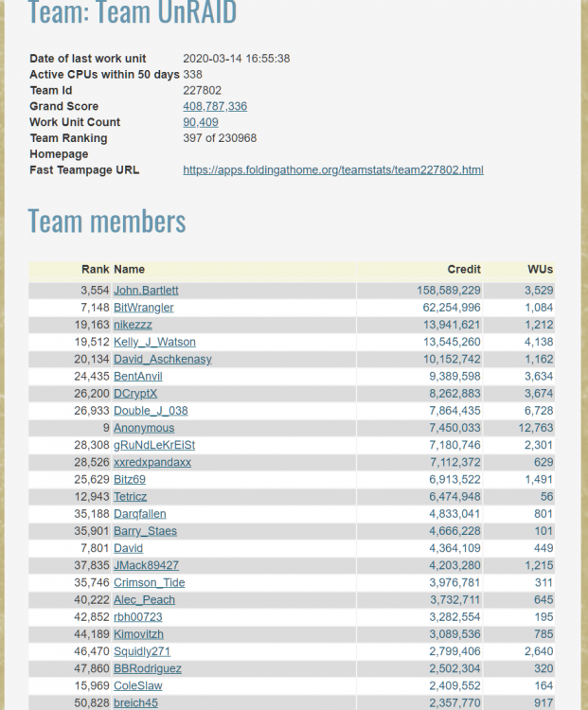Image resolution: width=588 pixels, height=710 pixels.
Task: Select the WUs column header
Action: click(540, 270)
